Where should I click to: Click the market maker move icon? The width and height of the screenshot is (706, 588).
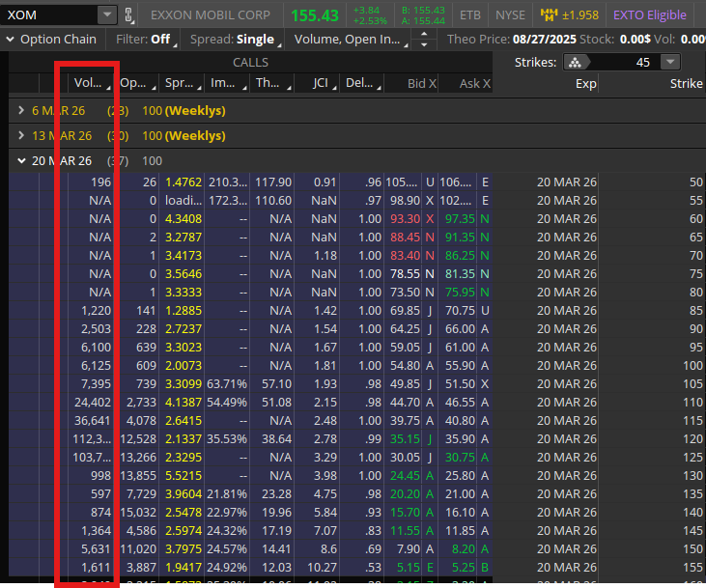tap(549, 15)
